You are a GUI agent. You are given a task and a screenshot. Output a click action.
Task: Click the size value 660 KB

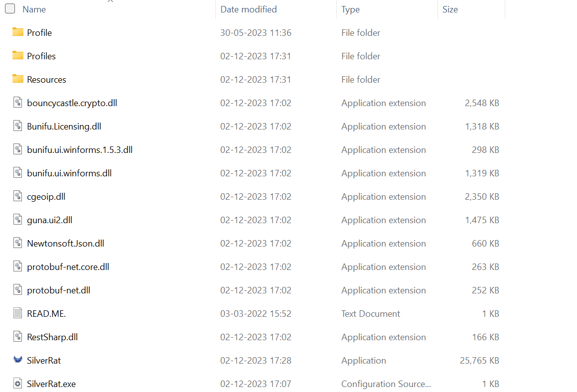tap(485, 244)
